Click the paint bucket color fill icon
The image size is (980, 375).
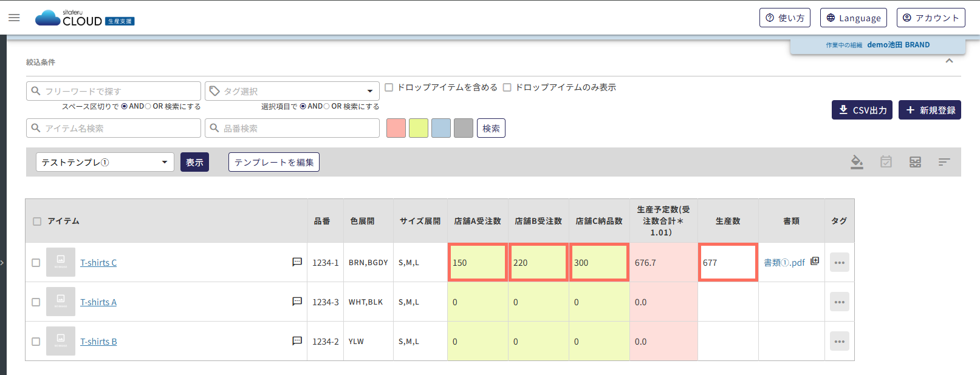tap(857, 162)
